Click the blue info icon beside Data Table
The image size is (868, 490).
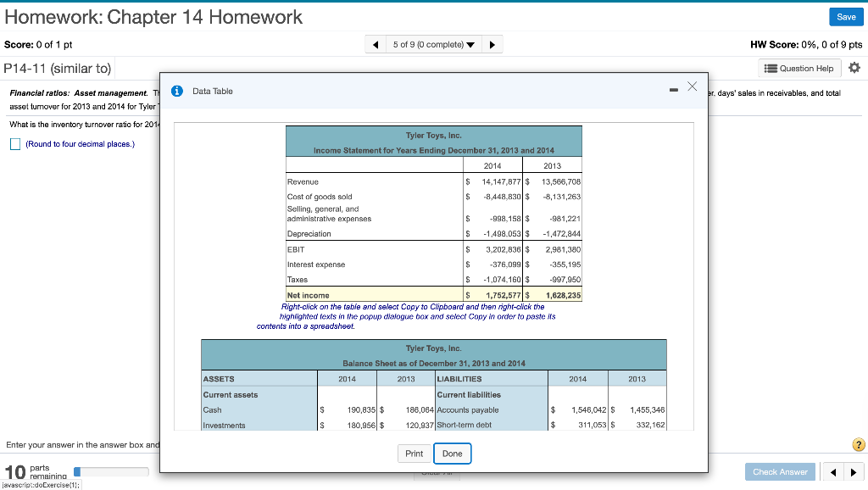(x=177, y=92)
